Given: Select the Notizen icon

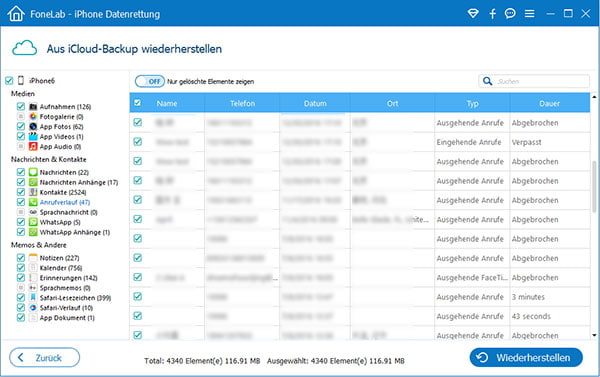Looking at the screenshot, I should 33,258.
